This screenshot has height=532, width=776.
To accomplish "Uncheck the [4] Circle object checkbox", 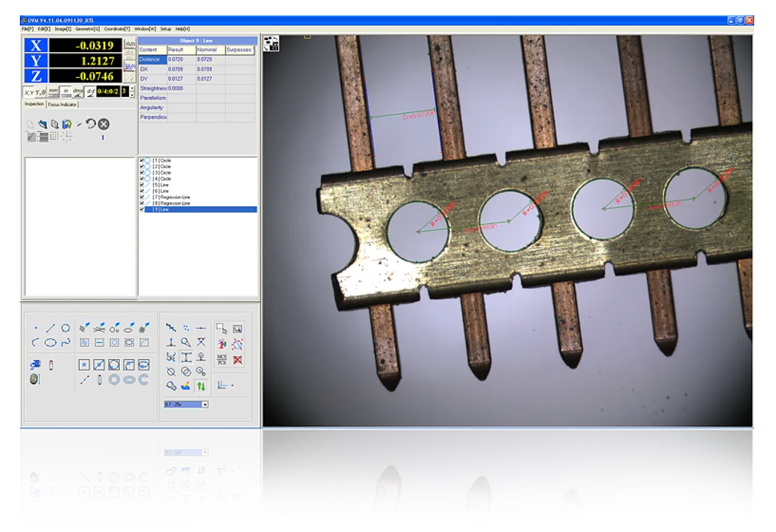I will 142,178.
